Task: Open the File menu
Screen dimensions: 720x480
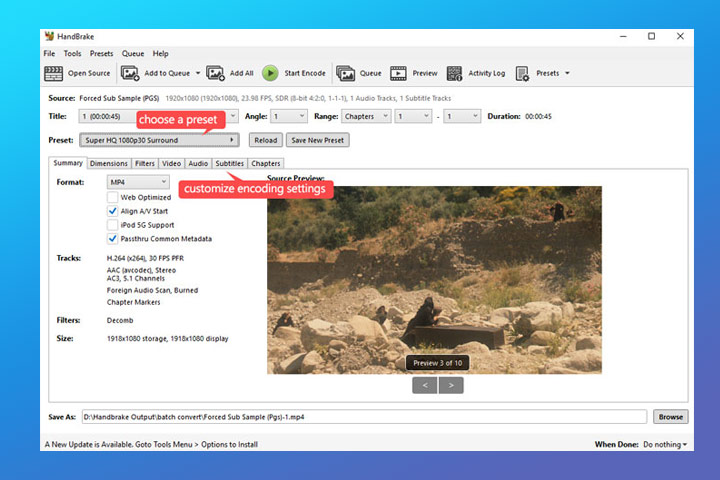Action: 49,53
